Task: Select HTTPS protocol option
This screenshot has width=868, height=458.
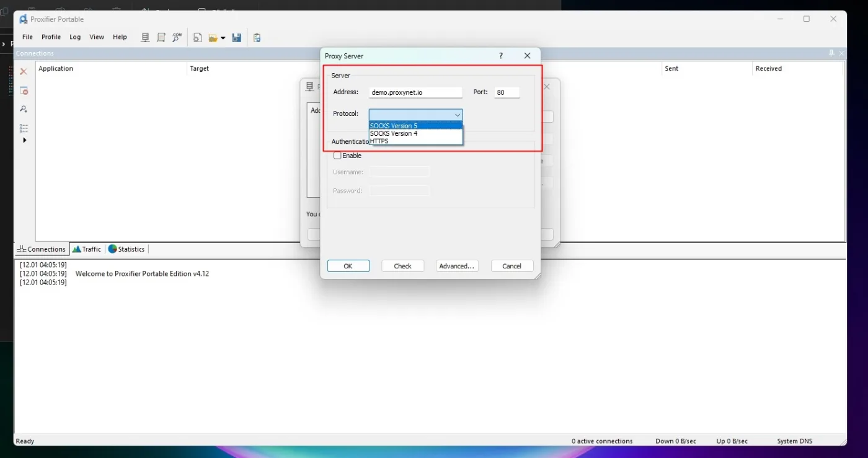Action: (x=415, y=141)
